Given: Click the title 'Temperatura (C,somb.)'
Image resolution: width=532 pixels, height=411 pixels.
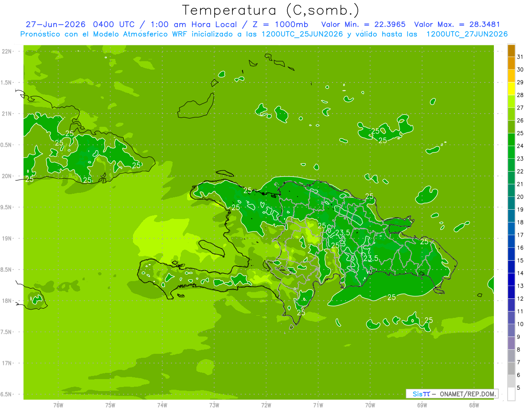Looking at the screenshot, I should coord(271,10).
